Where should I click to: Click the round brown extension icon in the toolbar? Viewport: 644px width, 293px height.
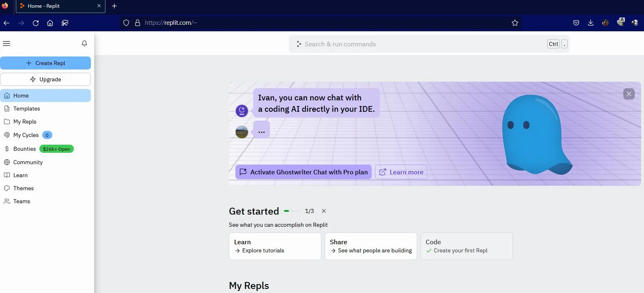click(605, 23)
